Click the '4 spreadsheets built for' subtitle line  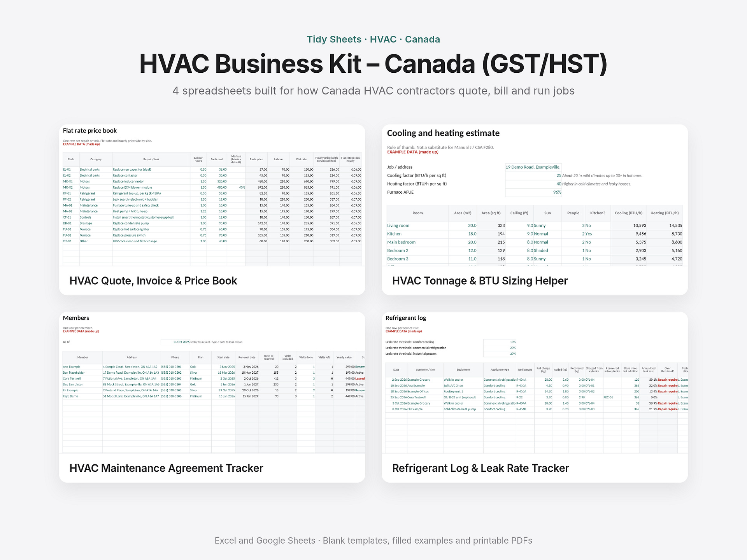pos(373,91)
